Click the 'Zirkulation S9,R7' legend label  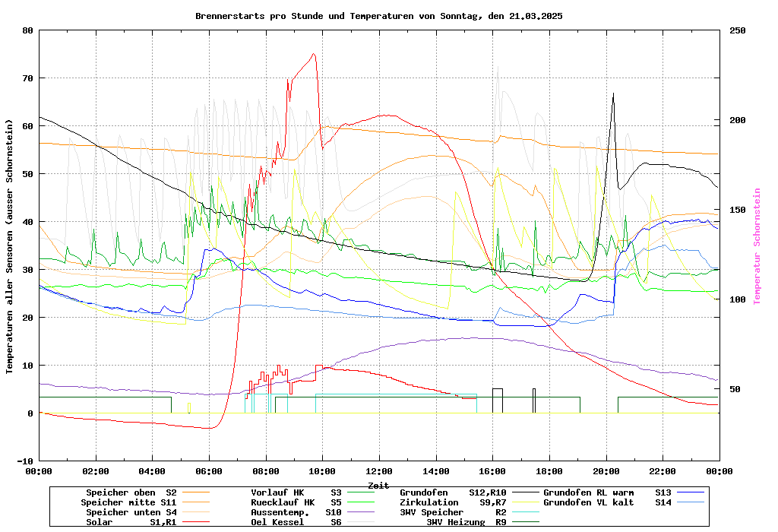pos(453,502)
